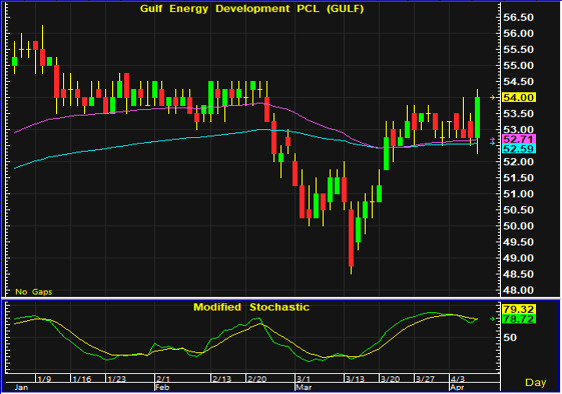Viewport: 562px width, 394px height.
Task: Click the 51.00 price axis label
Action: coord(518,194)
